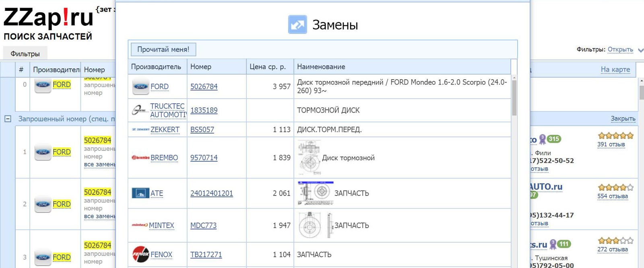Open the 272 отзыва reviews link

pyautogui.click(x=613, y=249)
